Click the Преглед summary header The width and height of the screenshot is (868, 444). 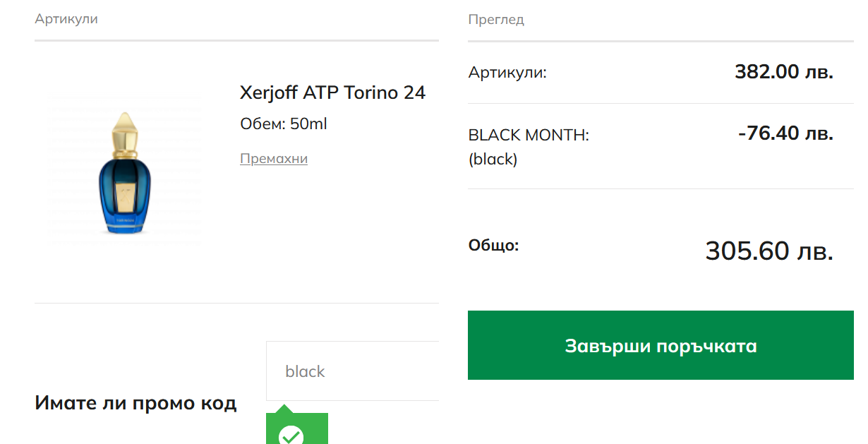click(496, 20)
